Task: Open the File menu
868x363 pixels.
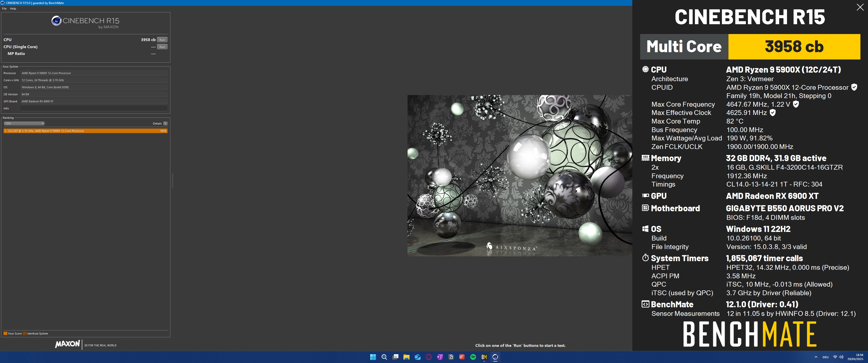Action: (4, 8)
